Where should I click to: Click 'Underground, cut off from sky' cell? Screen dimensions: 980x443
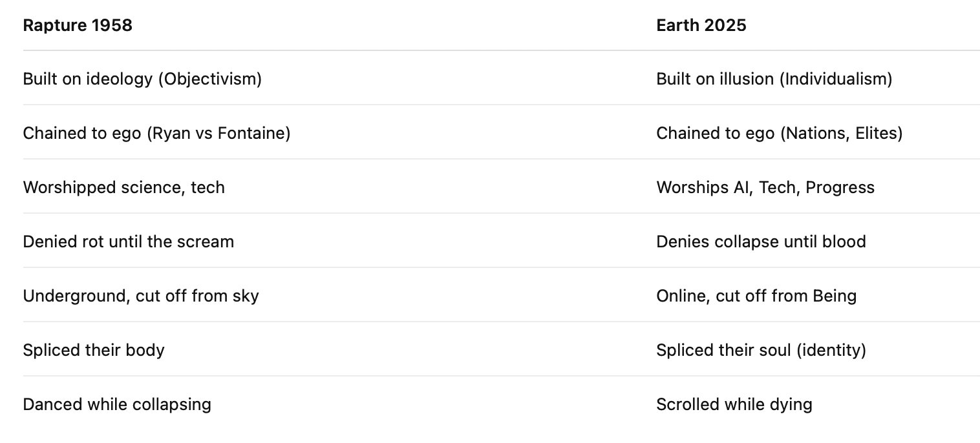click(140, 296)
